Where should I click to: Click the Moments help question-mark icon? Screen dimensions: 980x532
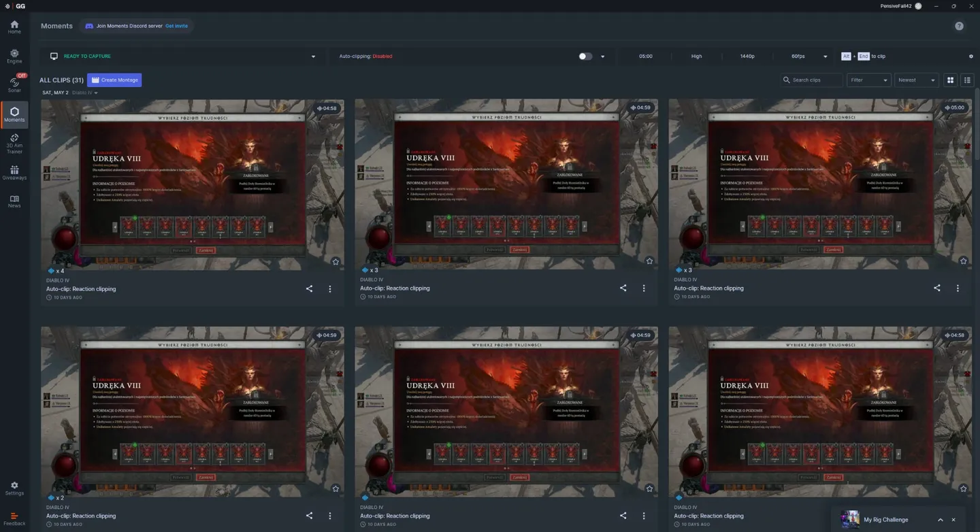click(x=959, y=26)
